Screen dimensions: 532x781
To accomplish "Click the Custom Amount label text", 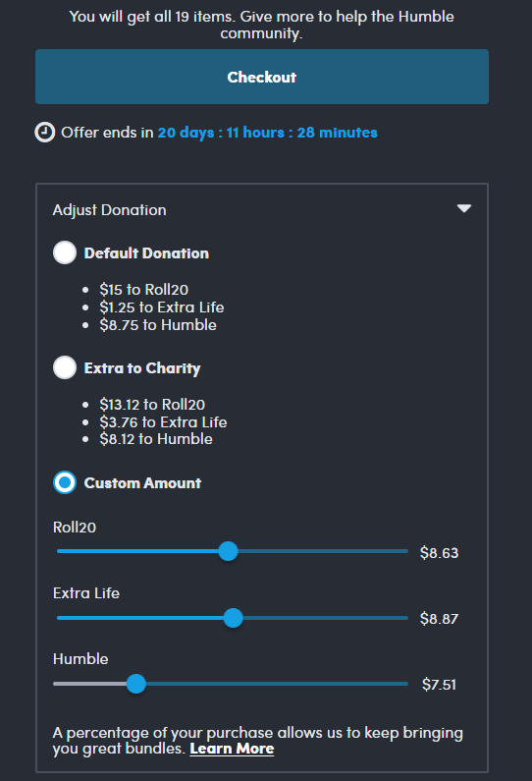I will pyautogui.click(x=143, y=483).
